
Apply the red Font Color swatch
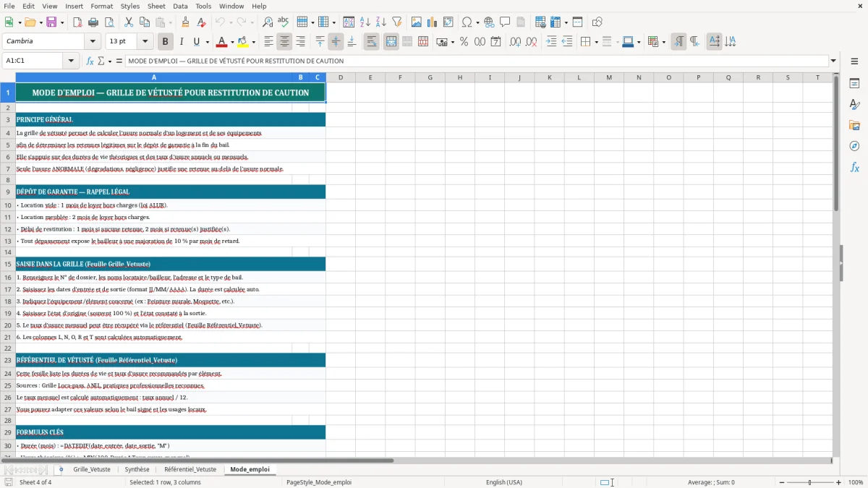point(221,42)
